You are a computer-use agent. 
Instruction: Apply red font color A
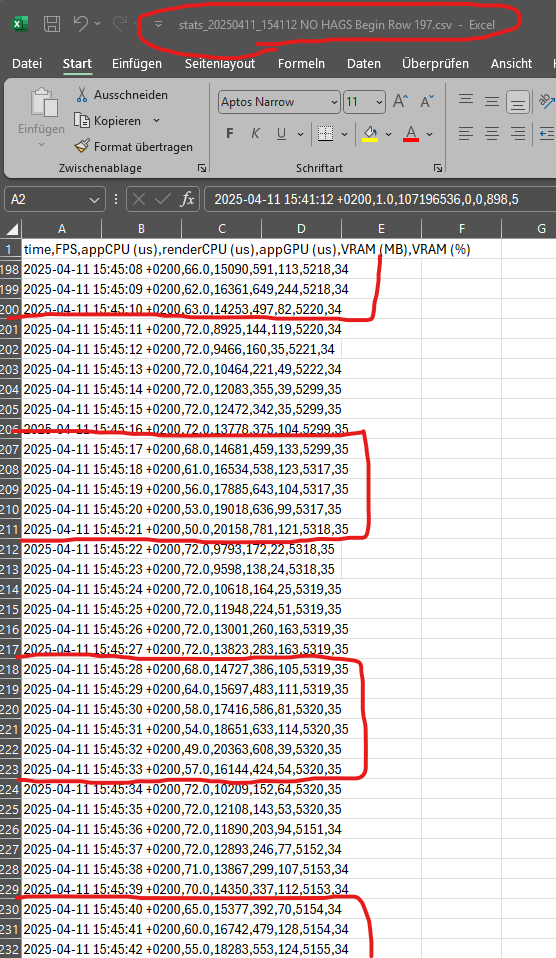[411, 134]
